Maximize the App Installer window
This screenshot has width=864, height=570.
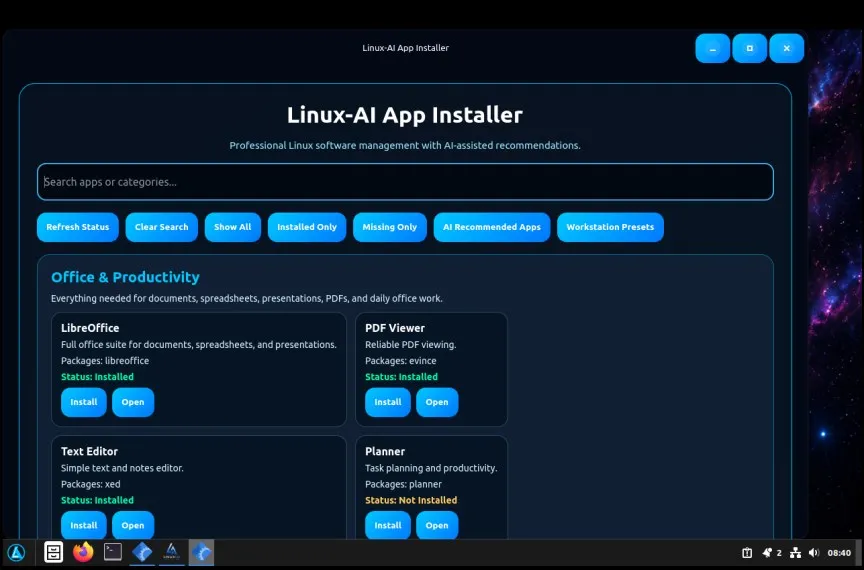[x=749, y=49]
